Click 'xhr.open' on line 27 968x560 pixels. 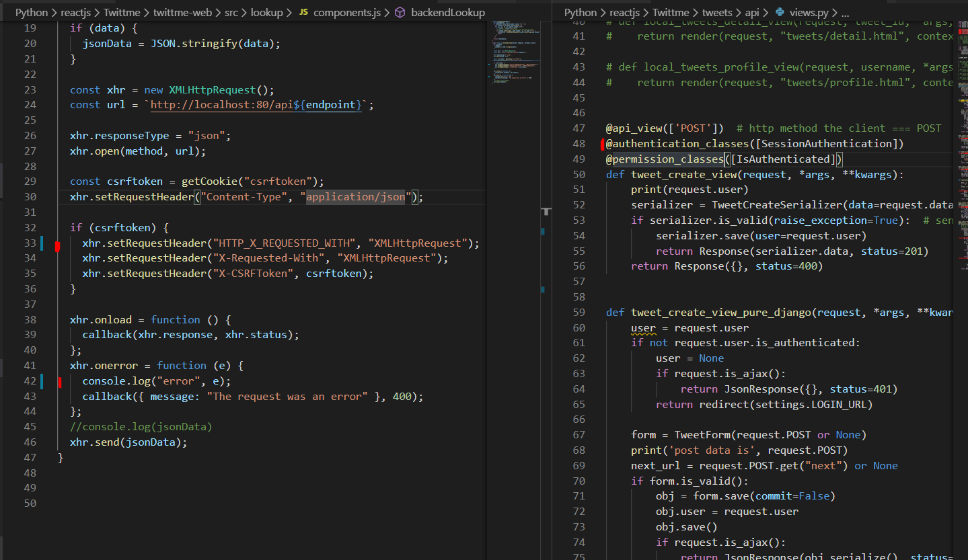coord(95,151)
